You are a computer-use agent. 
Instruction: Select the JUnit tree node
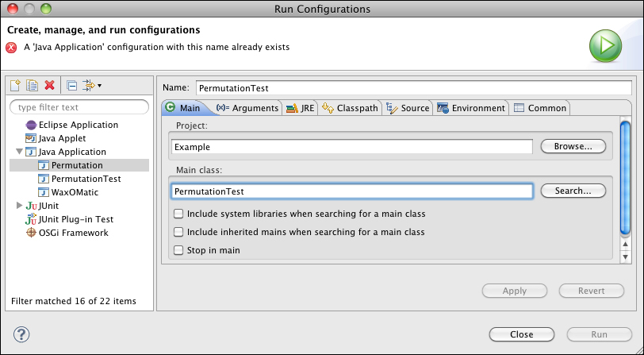coord(42,206)
